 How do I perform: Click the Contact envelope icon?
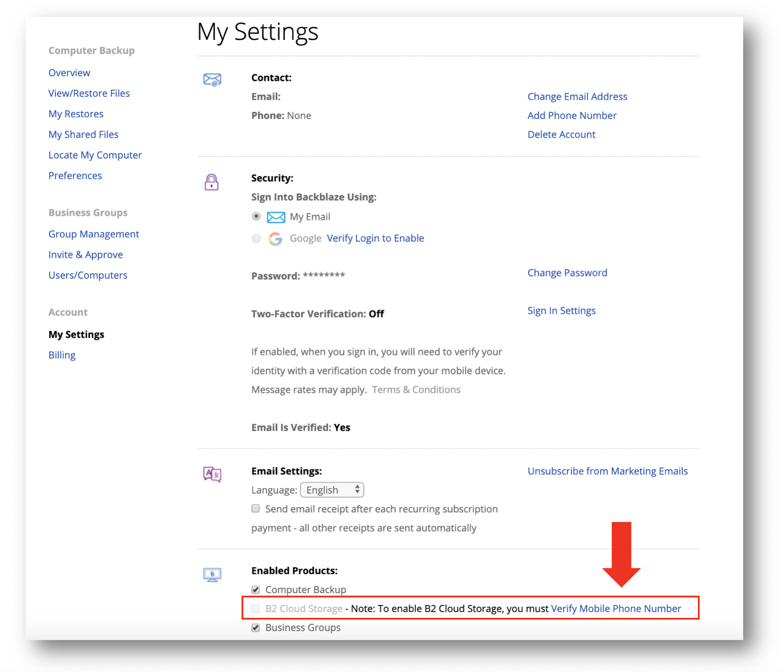coord(212,79)
